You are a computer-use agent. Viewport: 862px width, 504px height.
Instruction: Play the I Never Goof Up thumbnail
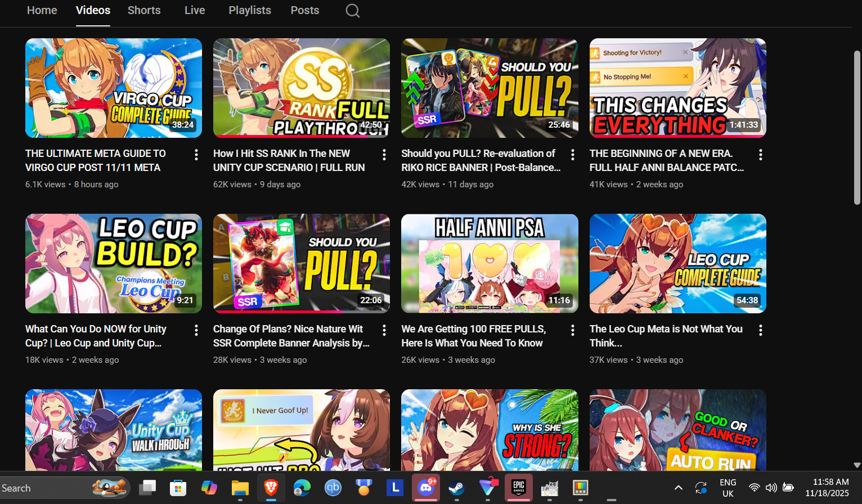302,430
